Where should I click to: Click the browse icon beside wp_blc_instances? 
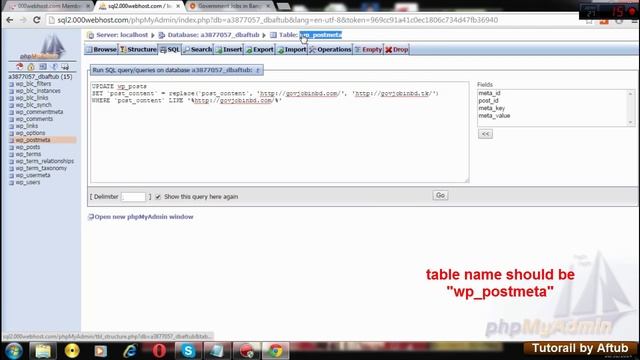[11, 91]
